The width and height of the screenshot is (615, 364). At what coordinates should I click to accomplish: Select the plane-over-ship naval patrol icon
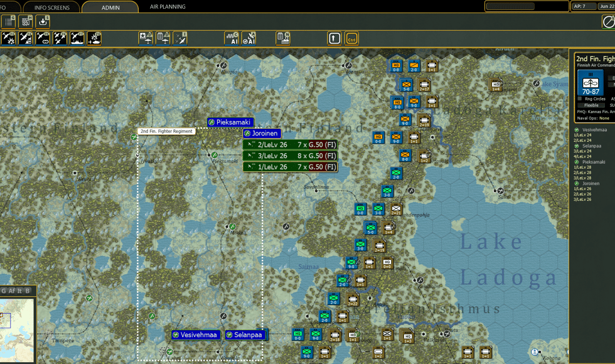pyautogui.click(x=77, y=38)
